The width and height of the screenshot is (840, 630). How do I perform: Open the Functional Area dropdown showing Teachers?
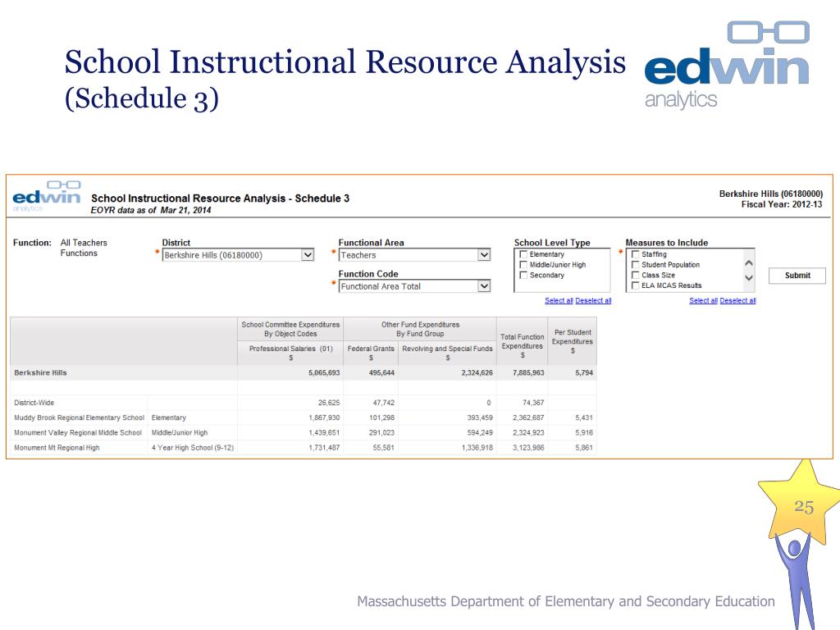(414, 255)
